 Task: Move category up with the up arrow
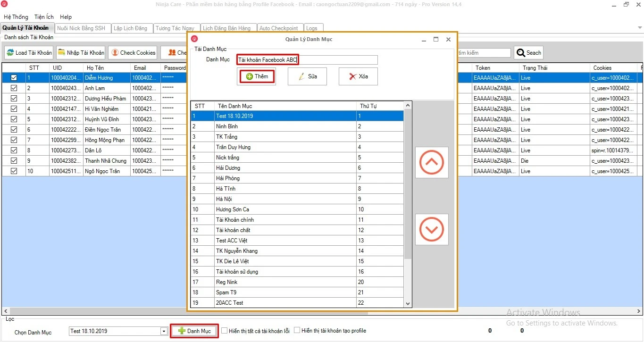pyautogui.click(x=432, y=162)
